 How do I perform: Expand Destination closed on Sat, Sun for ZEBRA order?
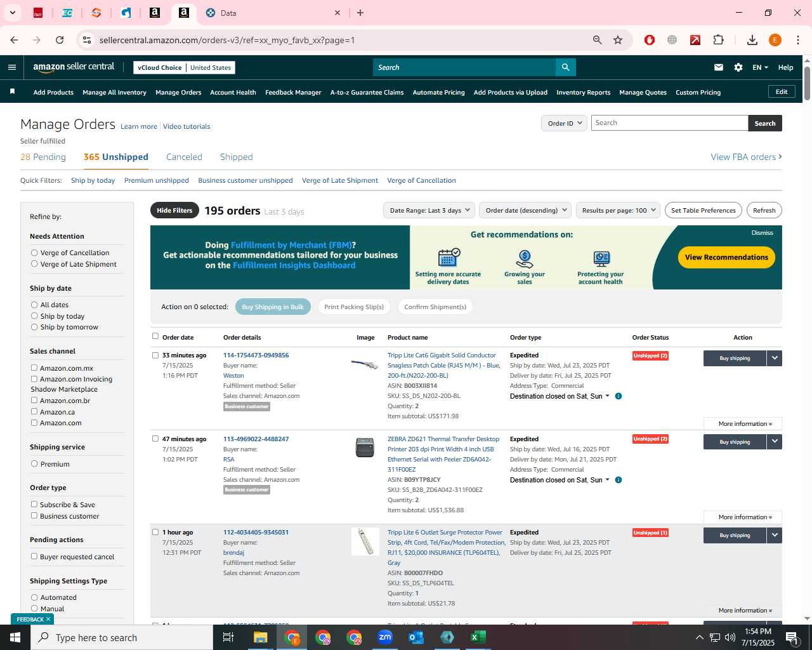point(560,480)
